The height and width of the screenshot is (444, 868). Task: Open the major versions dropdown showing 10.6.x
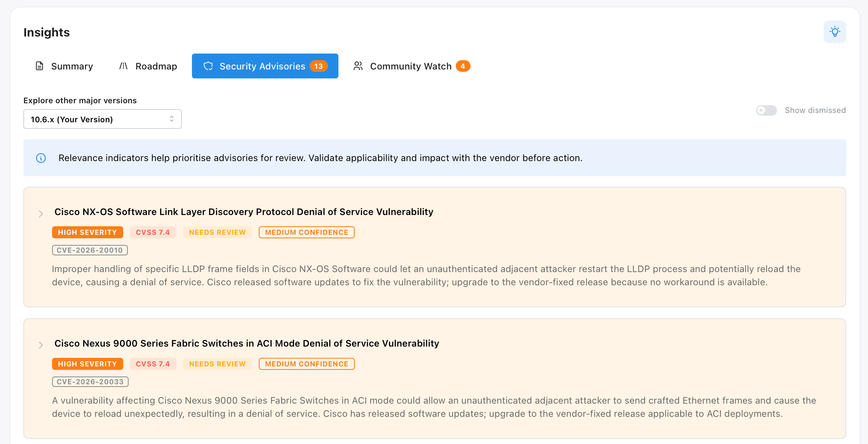click(102, 119)
